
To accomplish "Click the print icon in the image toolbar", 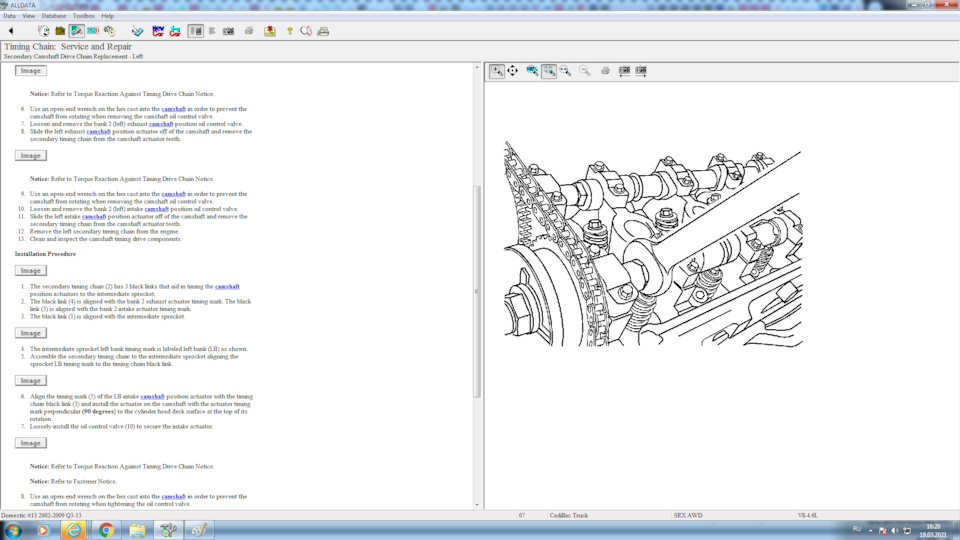I will (605, 71).
